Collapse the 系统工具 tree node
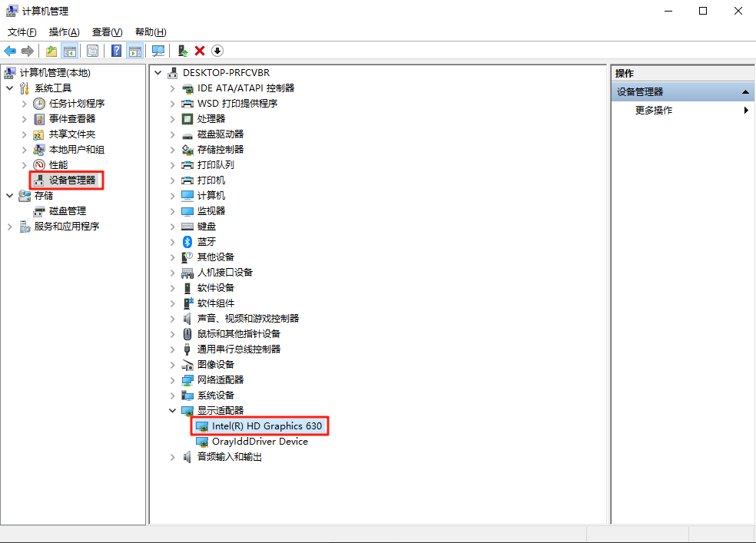Viewport: 756px width, 543px height. pos(10,88)
